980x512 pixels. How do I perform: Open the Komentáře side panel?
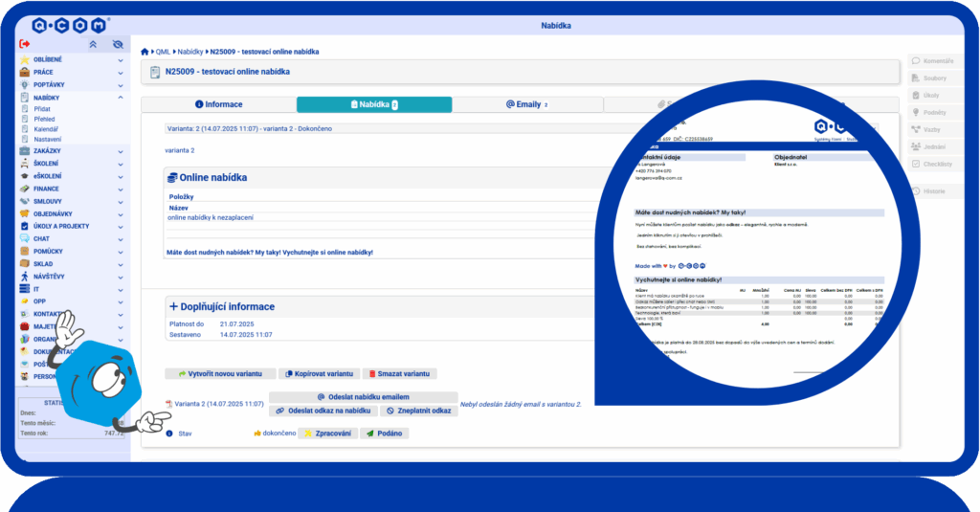pos(934,61)
